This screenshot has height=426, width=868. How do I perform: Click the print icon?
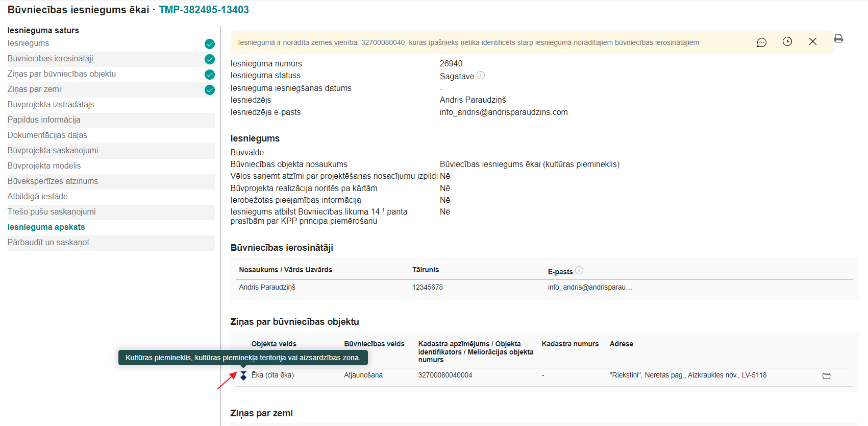tap(838, 38)
